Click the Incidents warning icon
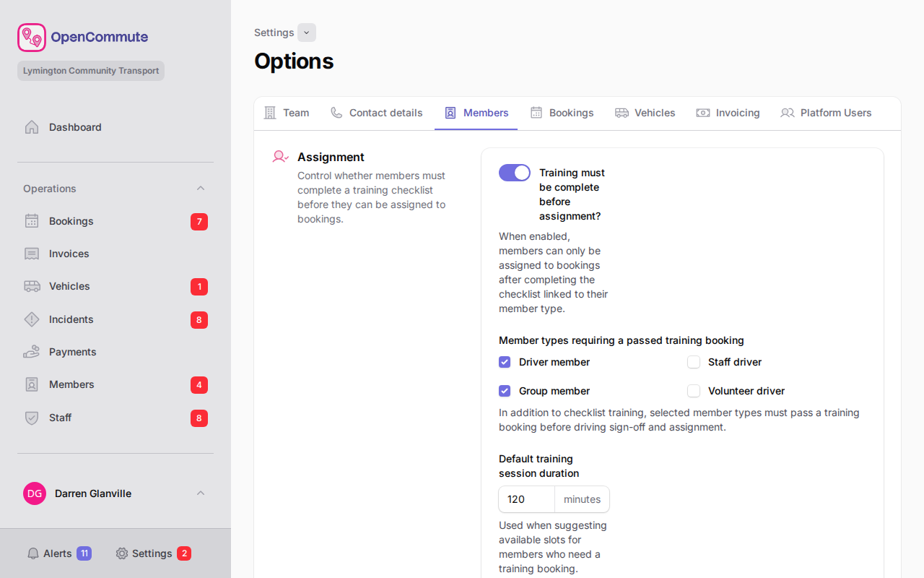 [x=32, y=319]
